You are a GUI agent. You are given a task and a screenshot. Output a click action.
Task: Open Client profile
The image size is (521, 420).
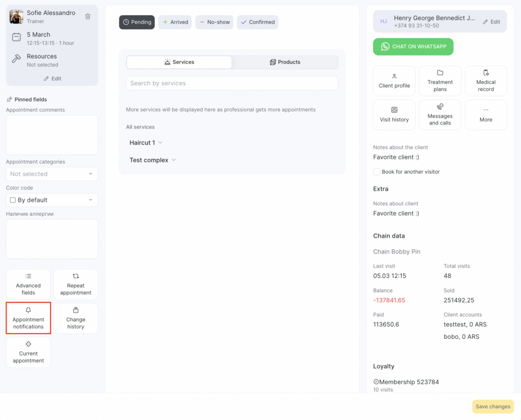(394, 81)
